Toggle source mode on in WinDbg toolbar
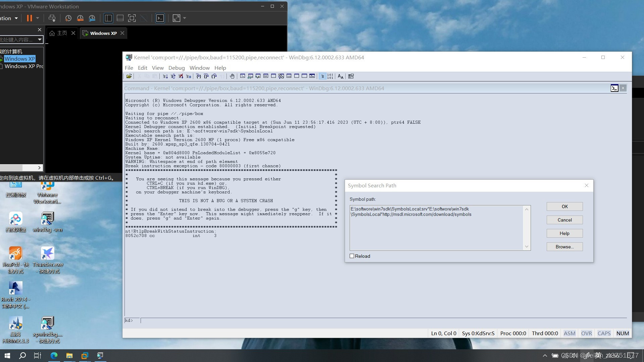 click(x=322, y=76)
